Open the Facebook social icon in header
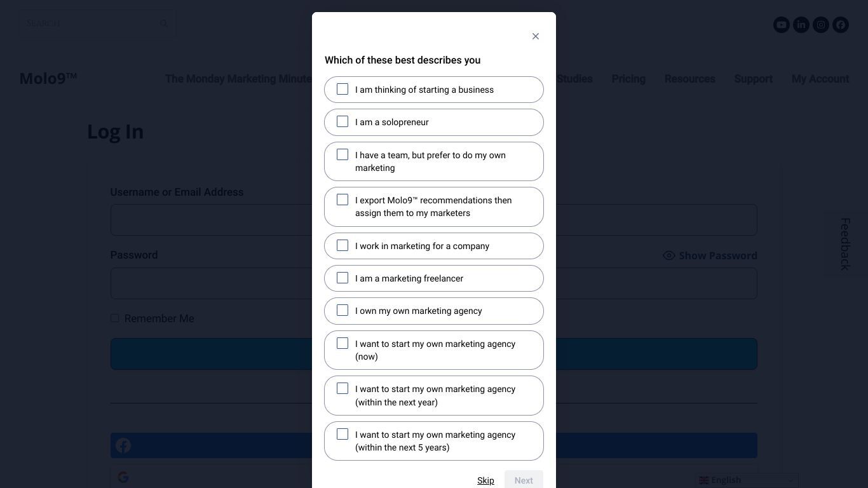Screen dimensions: 868x488 pos(841,25)
